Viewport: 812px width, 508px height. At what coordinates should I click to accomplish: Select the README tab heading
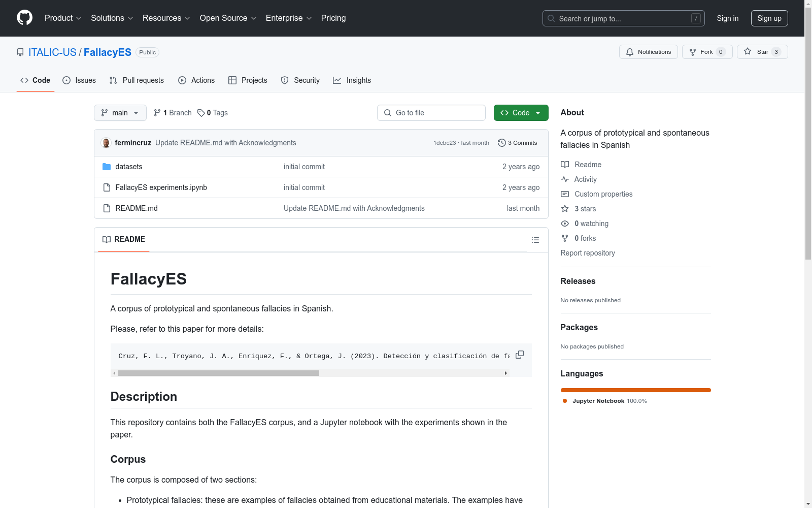(124, 239)
